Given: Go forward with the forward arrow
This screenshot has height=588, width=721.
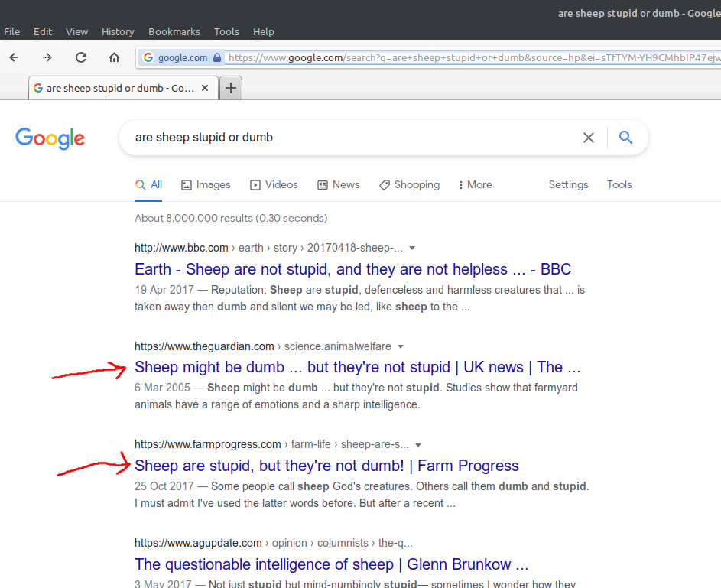Looking at the screenshot, I should point(47,57).
